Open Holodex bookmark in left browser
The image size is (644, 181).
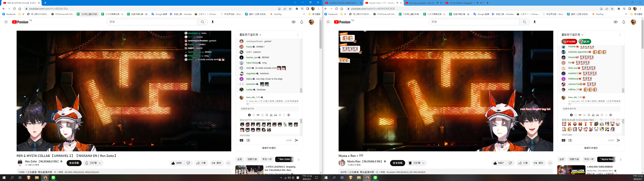181,14
